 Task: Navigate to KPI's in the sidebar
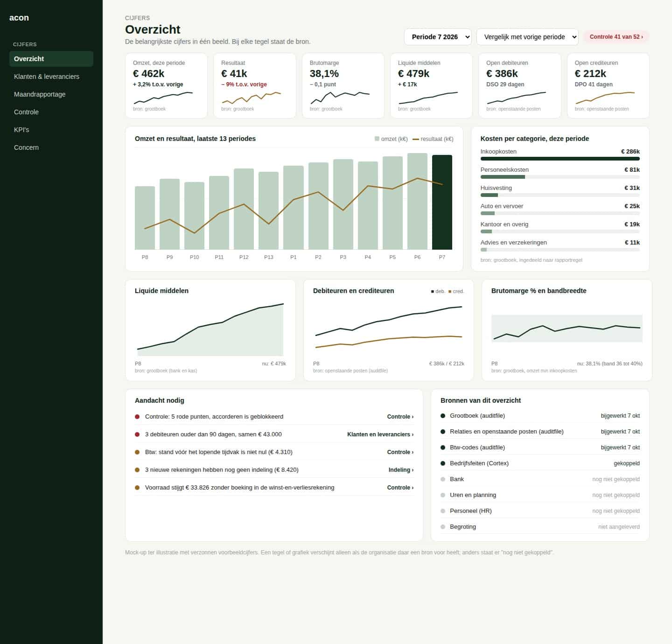pyautogui.click(x=51, y=130)
